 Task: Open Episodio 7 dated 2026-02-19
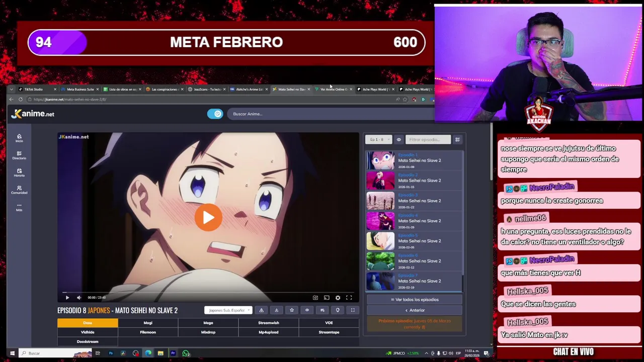coord(414,281)
